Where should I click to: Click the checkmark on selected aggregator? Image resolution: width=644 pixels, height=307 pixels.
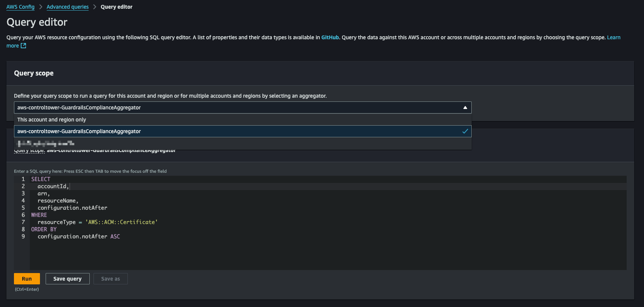click(465, 131)
